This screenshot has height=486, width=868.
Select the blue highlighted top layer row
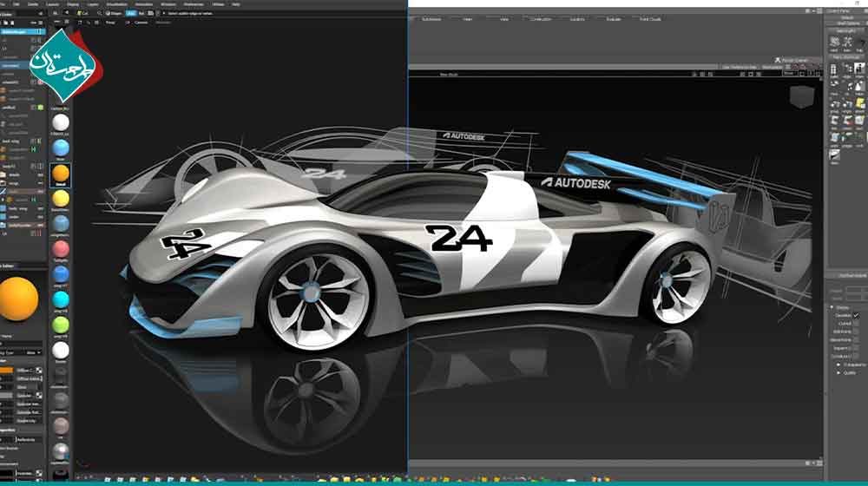point(23,31)
